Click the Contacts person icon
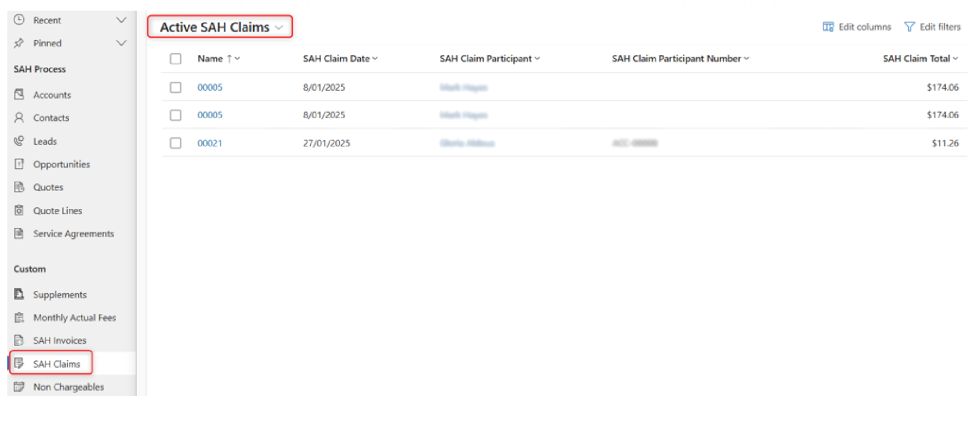980x428 pixels. [x=19, y=118]
